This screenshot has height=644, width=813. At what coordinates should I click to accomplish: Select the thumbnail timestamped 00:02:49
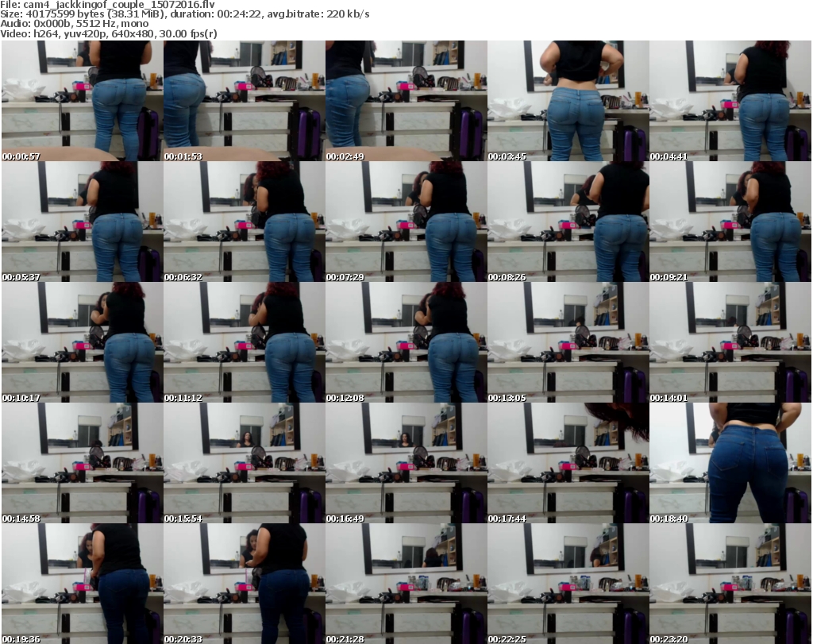click(406, 101)
